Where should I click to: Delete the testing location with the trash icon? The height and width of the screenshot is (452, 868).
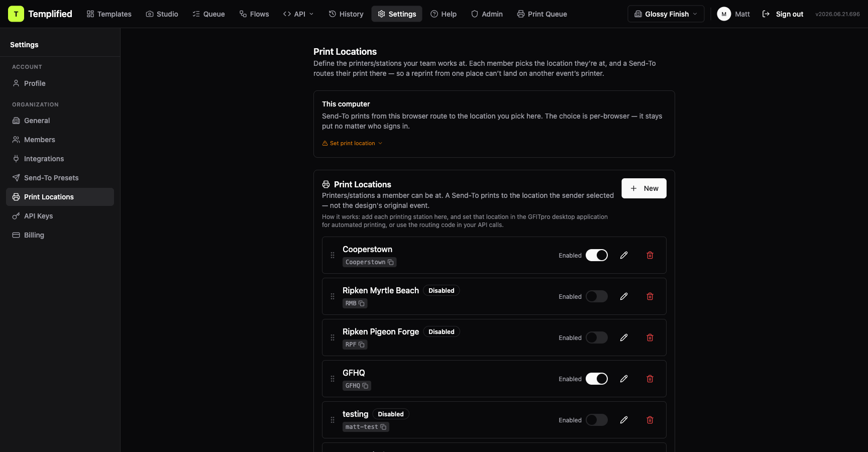[x=650, y=420]
